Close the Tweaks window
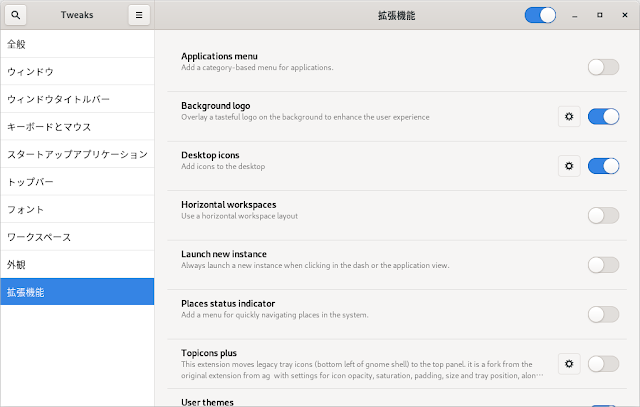The width and height of the screenshot is (640, 407). pos(624,15)
